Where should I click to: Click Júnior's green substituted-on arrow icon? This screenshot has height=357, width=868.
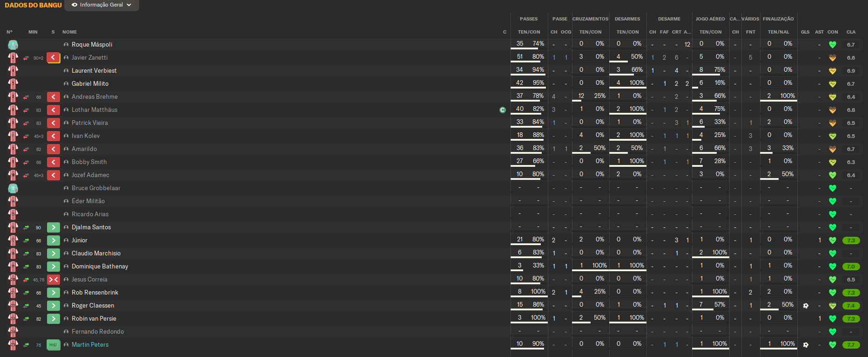point(54,240)
